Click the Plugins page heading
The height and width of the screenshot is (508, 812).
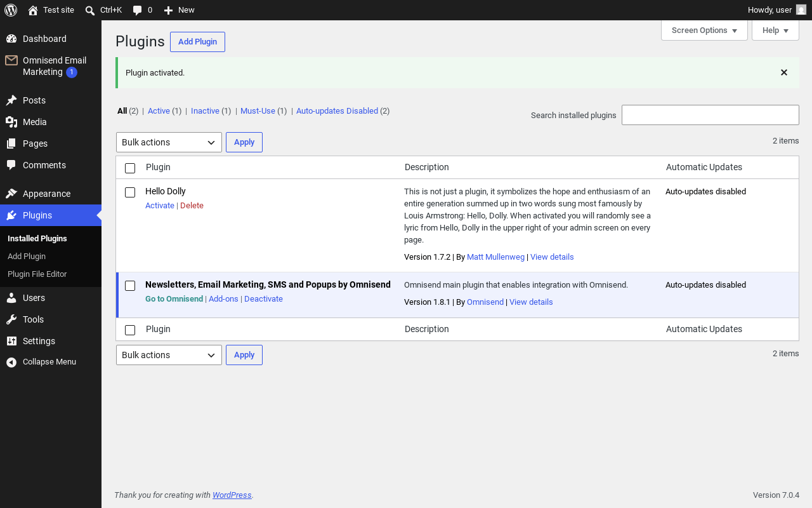(x=140, y=41)
